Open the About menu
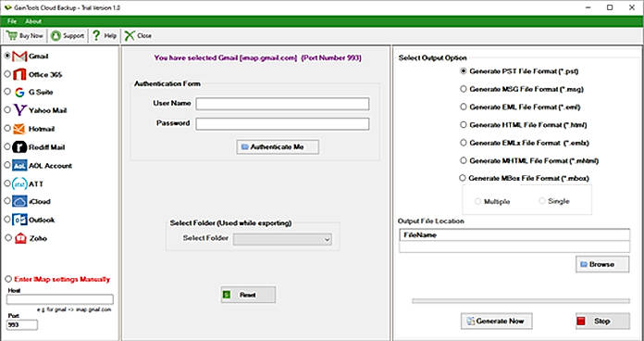This screenshot has width=644, height=341. pyautogui.click(x=33, y=21)
